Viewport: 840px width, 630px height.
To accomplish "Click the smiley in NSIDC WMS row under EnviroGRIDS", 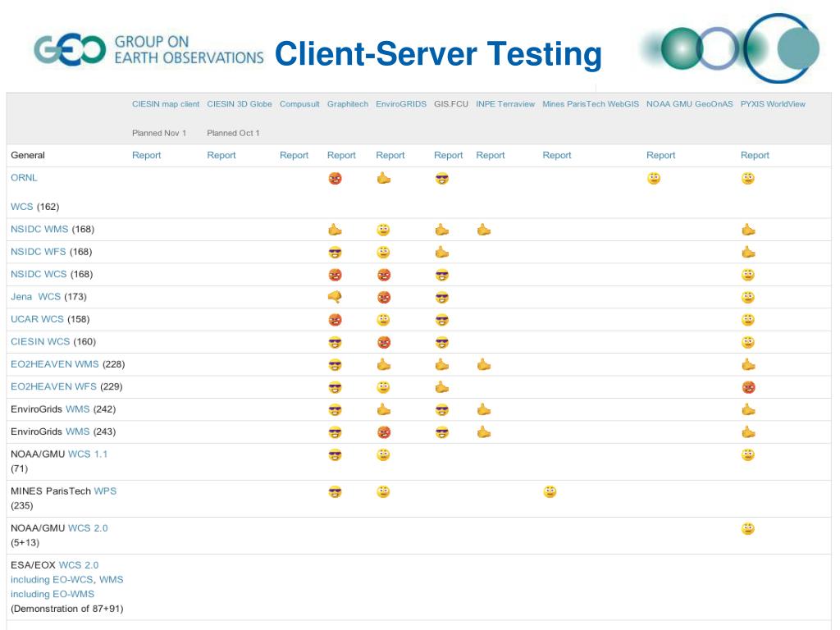I will click(x=383, y=230).
